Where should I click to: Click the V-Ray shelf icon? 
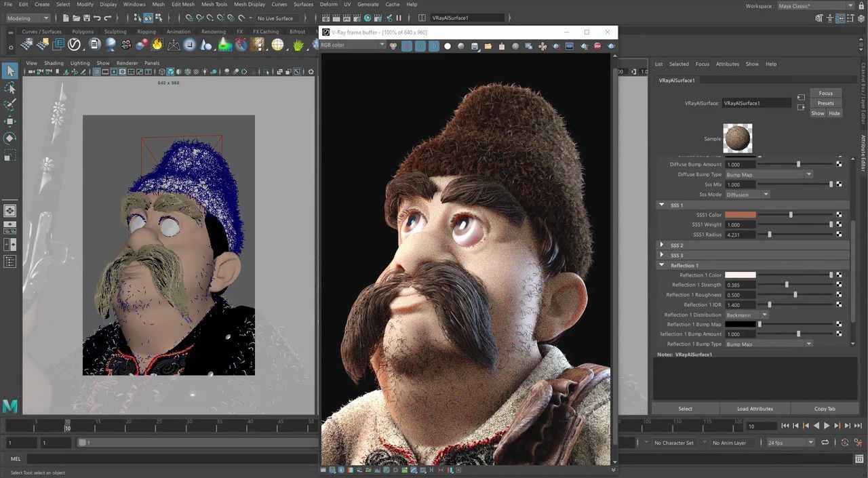tap(74, 45)
